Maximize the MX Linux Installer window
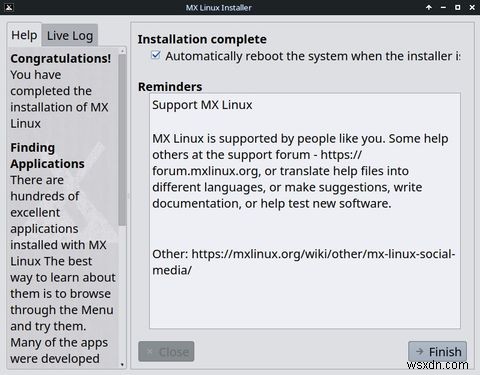Image resolution: width=480 pixels, height=375 pixels. click(458, 7)
